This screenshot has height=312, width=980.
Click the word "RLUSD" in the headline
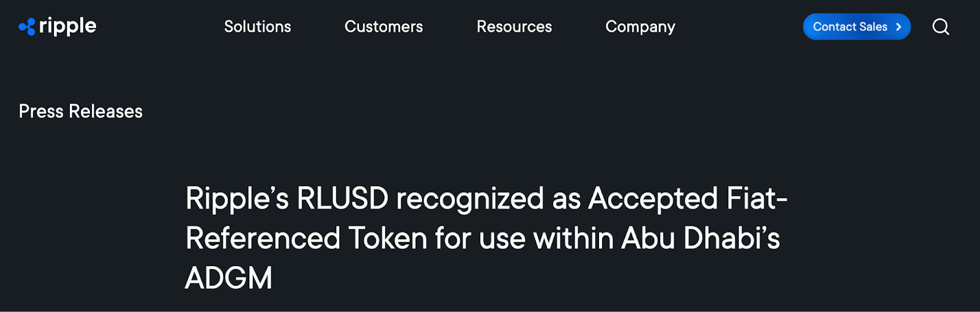tap(342, 199)
